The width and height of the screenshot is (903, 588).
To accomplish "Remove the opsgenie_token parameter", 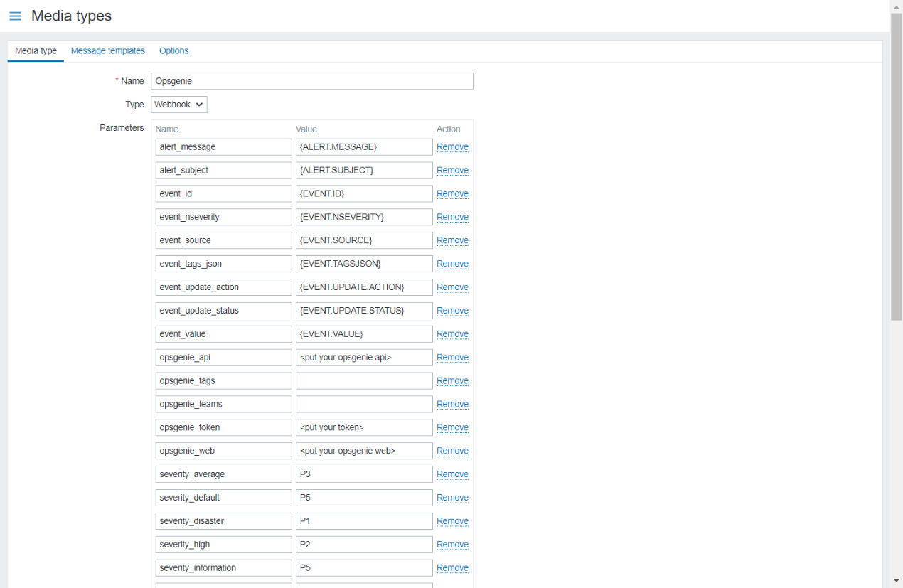I will (452, 428).
